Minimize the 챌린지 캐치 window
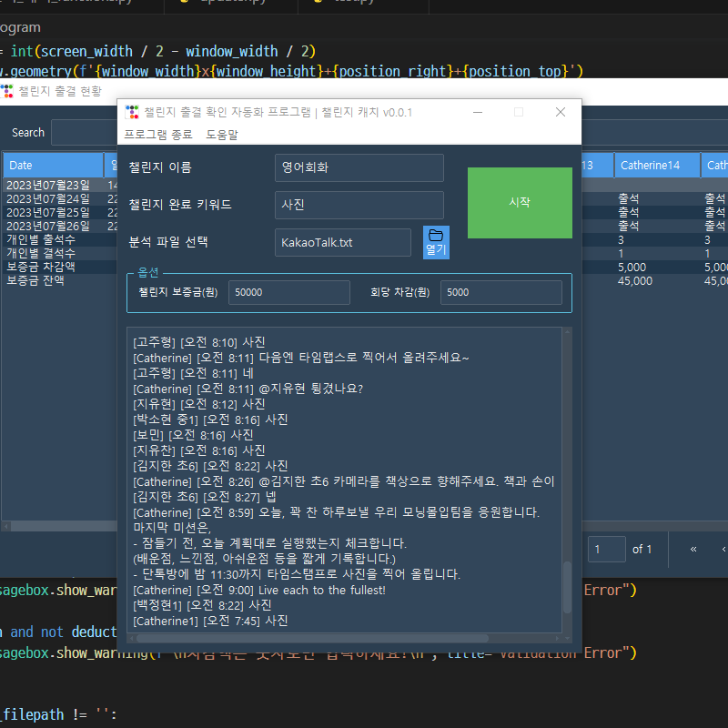This screenshot has height=728, width=728. pyautogui.click(x=477, y=112)
